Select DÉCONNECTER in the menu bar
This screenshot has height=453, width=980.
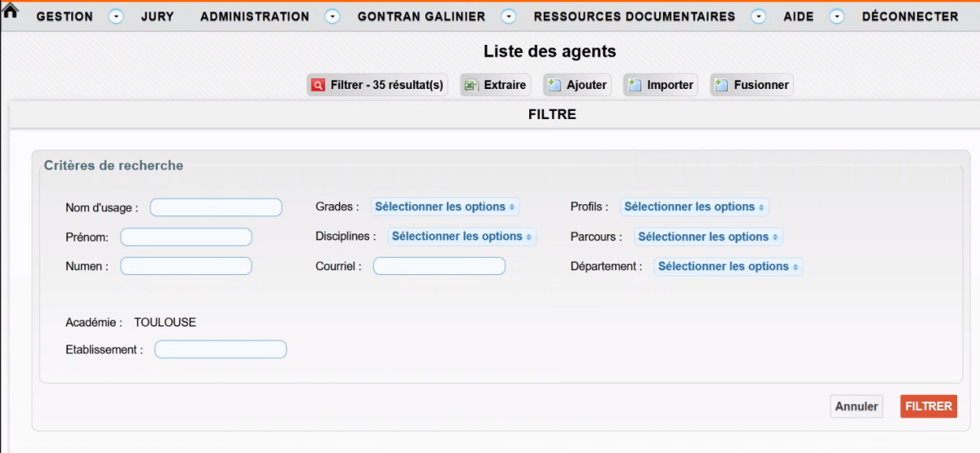pos(910,16)
